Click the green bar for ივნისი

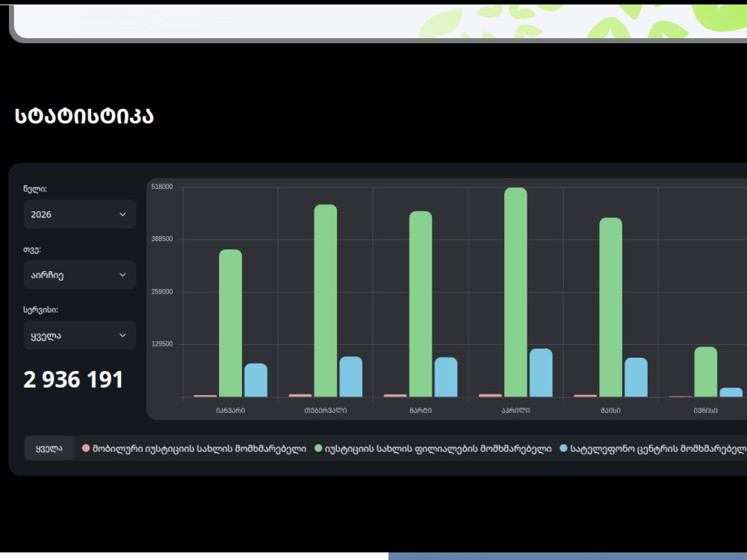coord(706,372)
